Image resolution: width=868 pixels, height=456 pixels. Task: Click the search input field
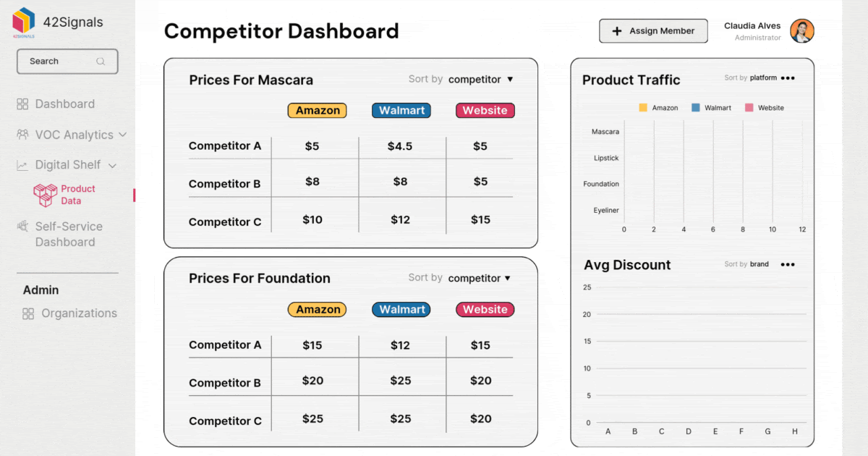61,61
